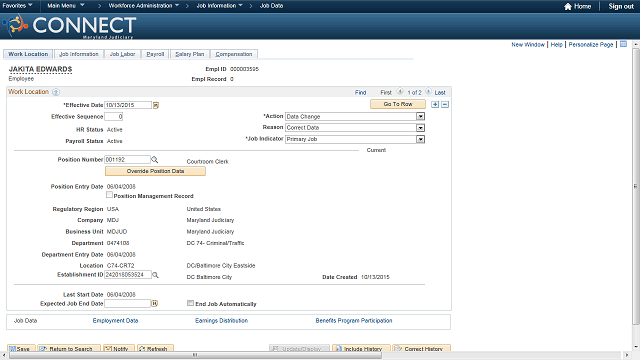Open the Reason dropdown list
The width and height of the screenshot is (640, 360).
(420, 128)
